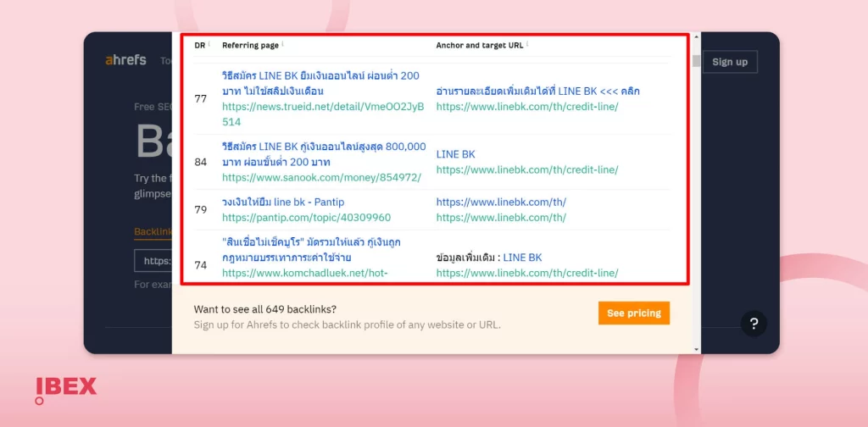The image size is (868, 427).
Task: Click the 'วิธีสมัคร LINE BK ยืมเงินออนไลน์' title link
Action: pyautogui.click(x=320, y=83)
